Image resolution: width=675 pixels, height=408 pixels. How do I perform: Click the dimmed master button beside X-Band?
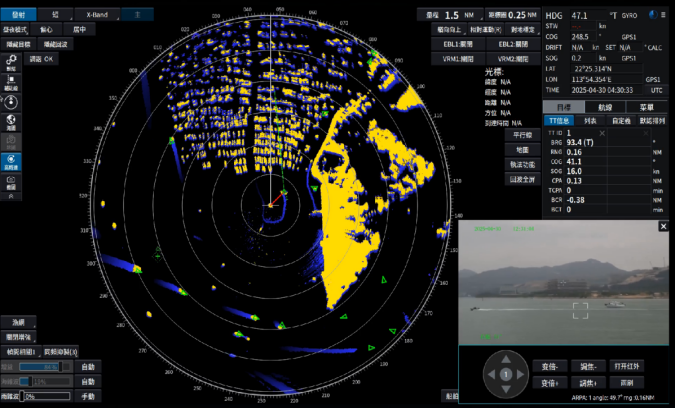[x=138, y=15]
